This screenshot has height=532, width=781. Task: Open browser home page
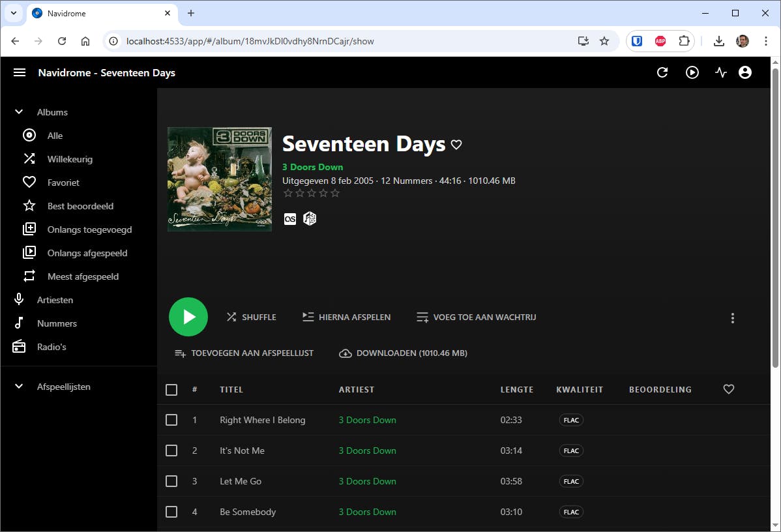(85, 41)
